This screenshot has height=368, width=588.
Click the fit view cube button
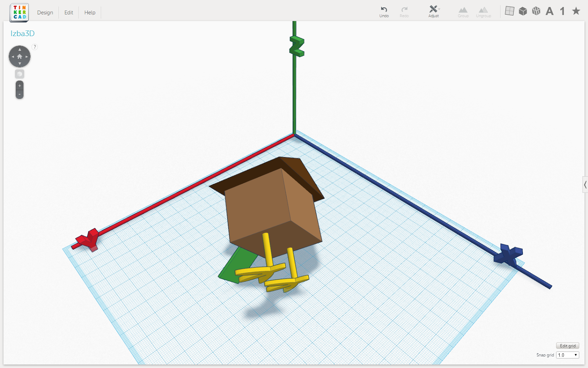click(19, 74)
